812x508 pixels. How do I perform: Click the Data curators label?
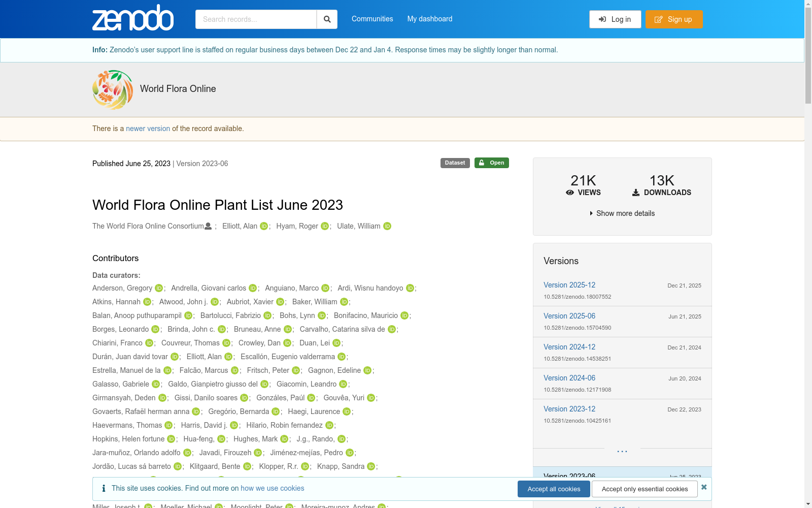click(116, 275)
